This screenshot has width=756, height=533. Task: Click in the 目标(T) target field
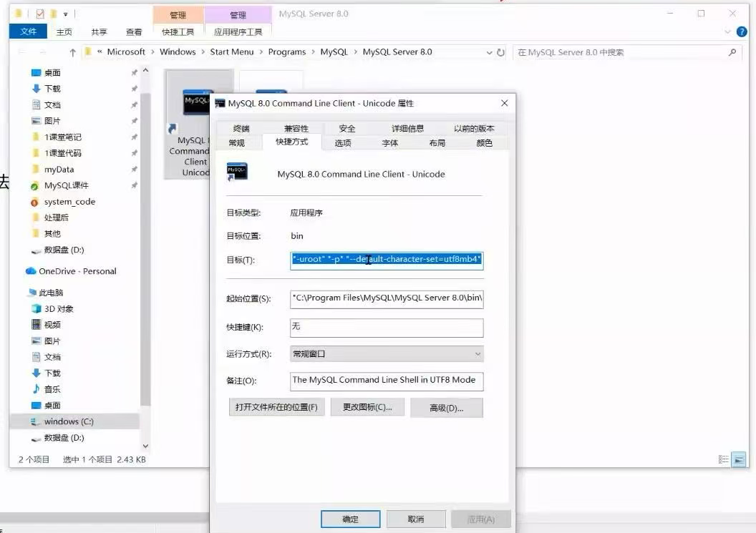click(x=387, y=260)
